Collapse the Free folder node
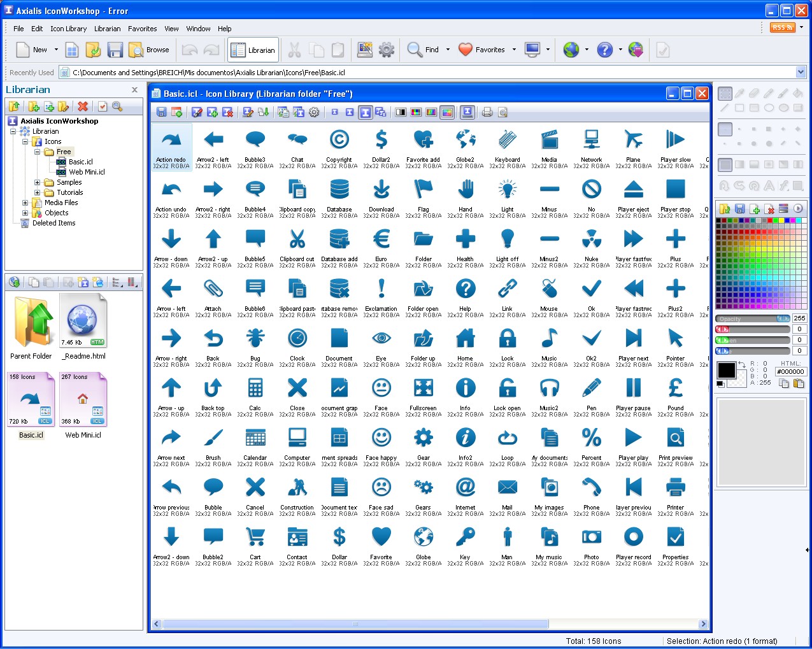Image resolution: width=812 pixels, height=649 pixels. [x=37, y=152]
